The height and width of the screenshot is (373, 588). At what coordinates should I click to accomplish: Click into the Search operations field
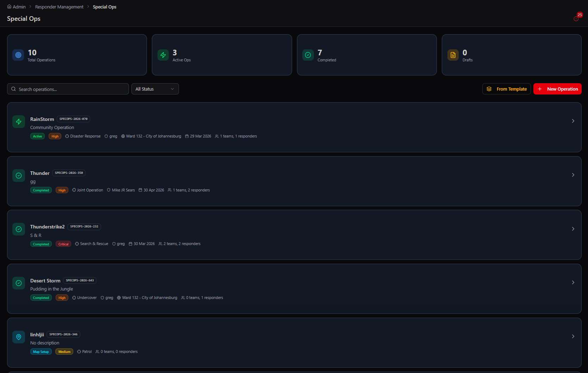coord(68,89)
